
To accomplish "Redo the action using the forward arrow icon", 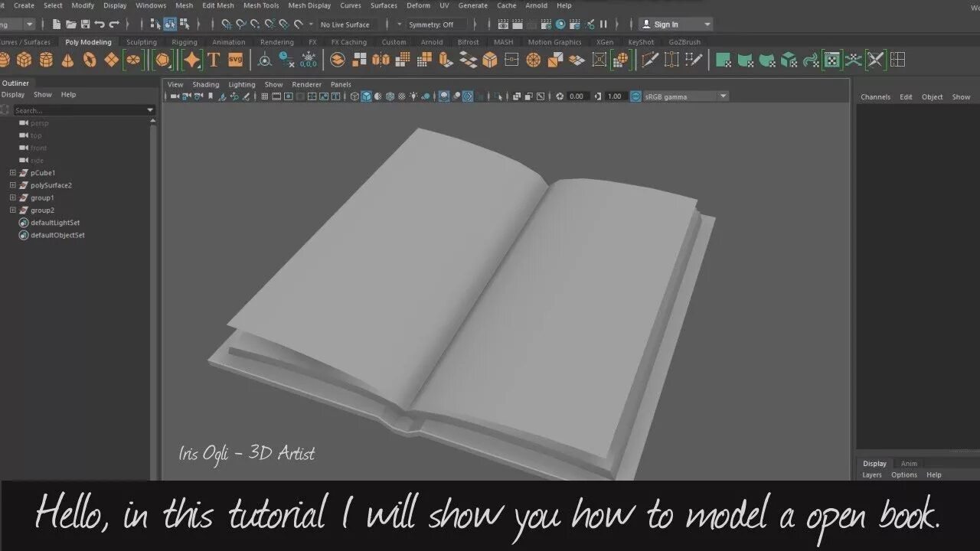I will coord(114,24).
